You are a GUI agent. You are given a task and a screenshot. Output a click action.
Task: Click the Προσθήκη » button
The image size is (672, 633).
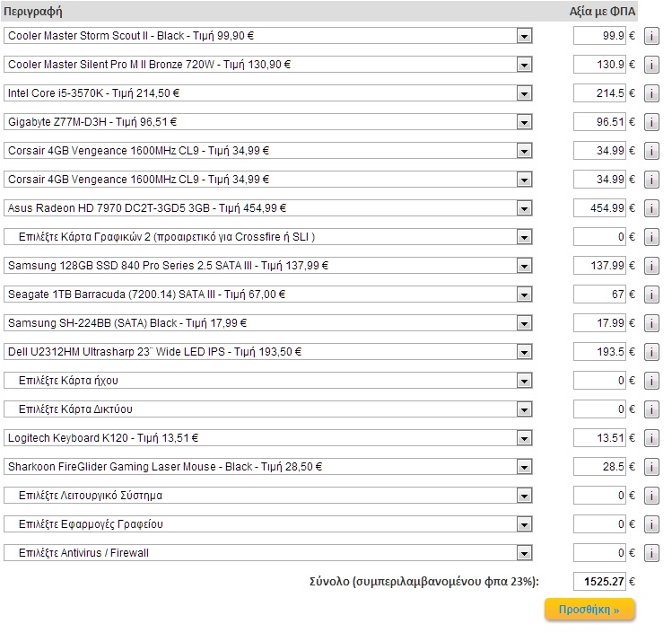[x=589, y=610]
